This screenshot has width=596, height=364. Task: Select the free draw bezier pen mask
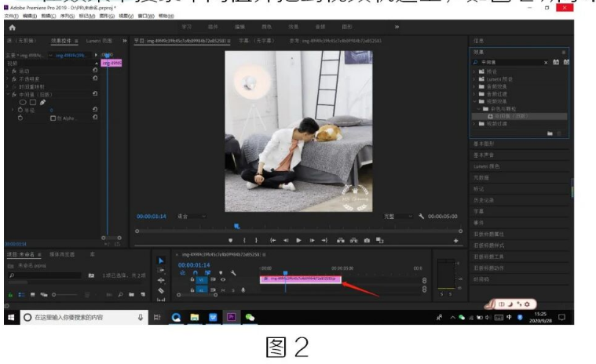click(x=42, y=102)
